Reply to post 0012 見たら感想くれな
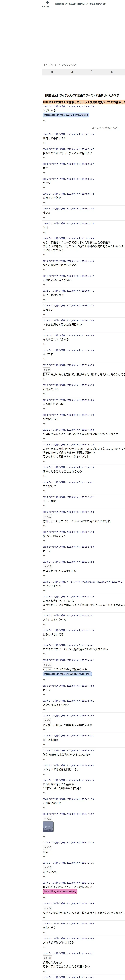The width and height of the screenshot is (125, 980). click(44, 300)
